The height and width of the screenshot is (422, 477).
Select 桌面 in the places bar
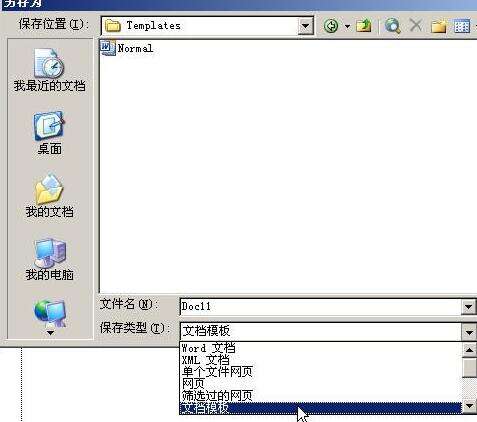tap(49, 133)
